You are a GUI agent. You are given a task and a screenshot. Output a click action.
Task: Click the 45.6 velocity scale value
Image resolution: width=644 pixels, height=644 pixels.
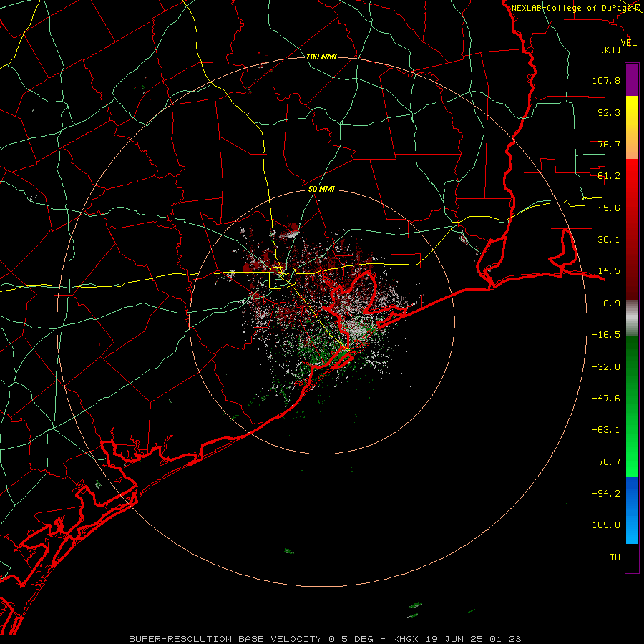pyautogui.click(x=609, y=208)
